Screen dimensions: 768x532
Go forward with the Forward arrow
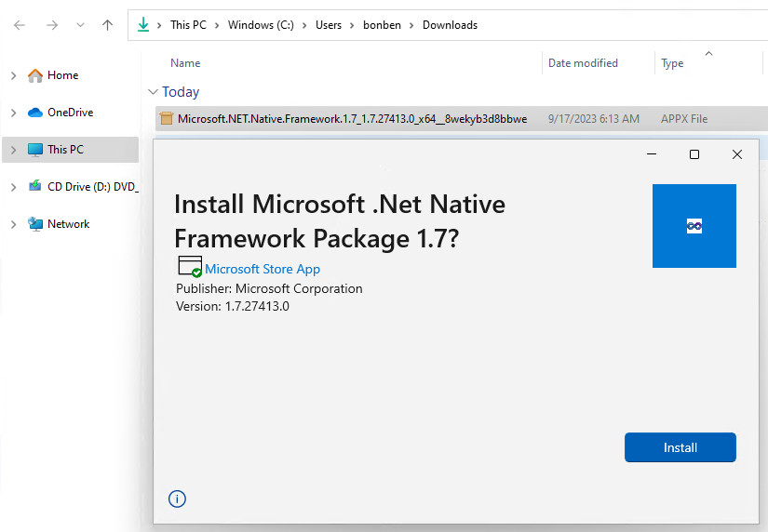[52, 25]
